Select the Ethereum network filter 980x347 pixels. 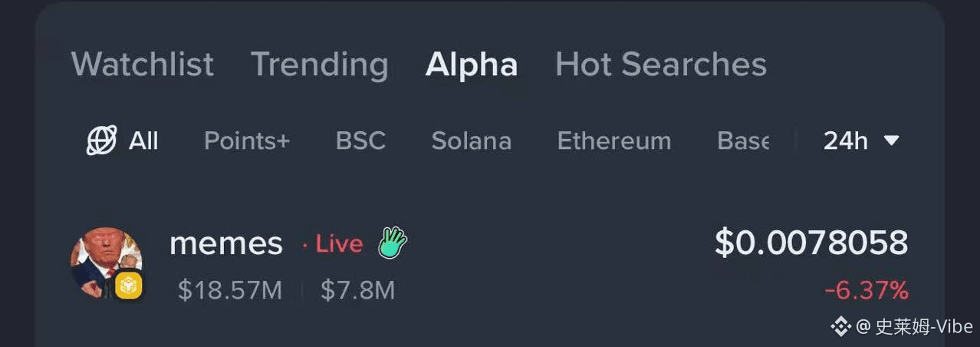(x=613, y=141)
